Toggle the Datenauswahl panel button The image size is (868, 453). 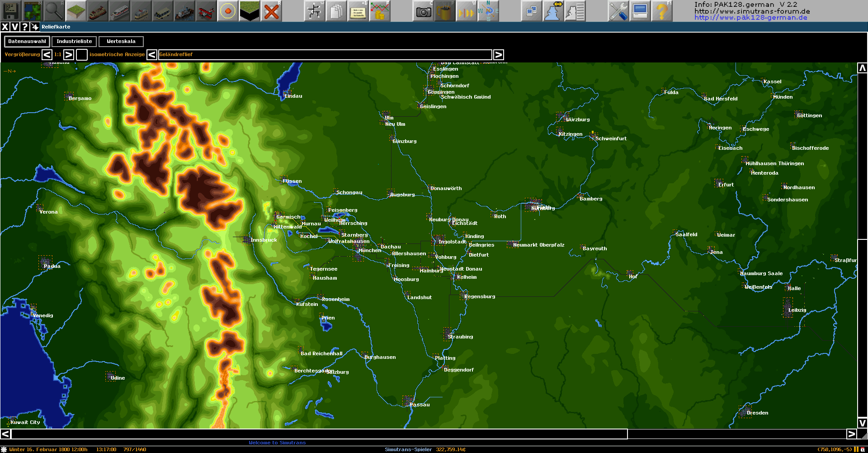click(x=27, y=42)
